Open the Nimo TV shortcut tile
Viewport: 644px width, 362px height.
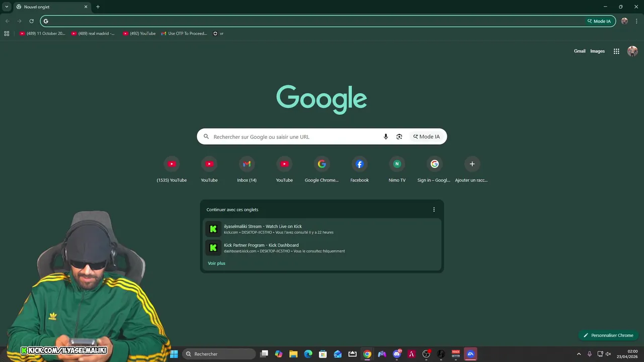click(397, 169)
